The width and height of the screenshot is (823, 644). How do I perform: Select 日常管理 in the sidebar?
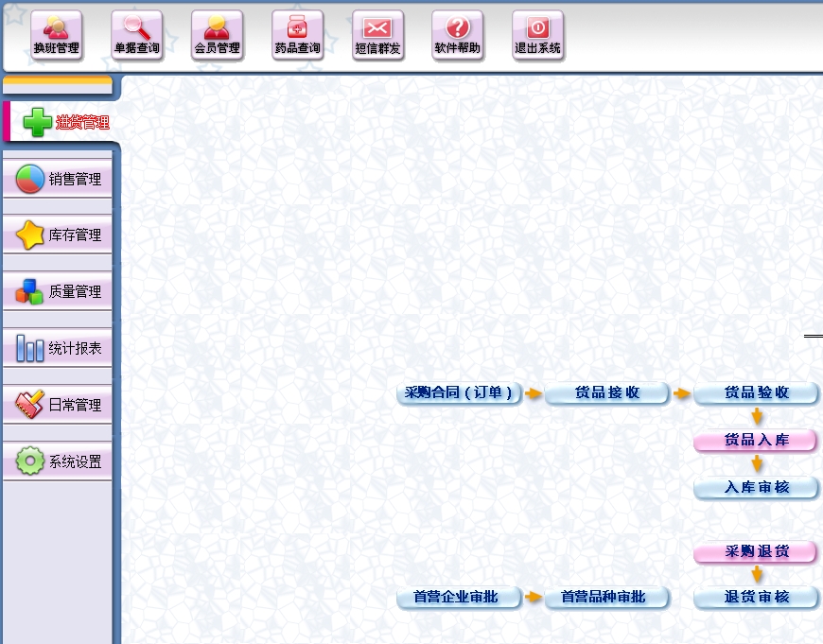58,405
